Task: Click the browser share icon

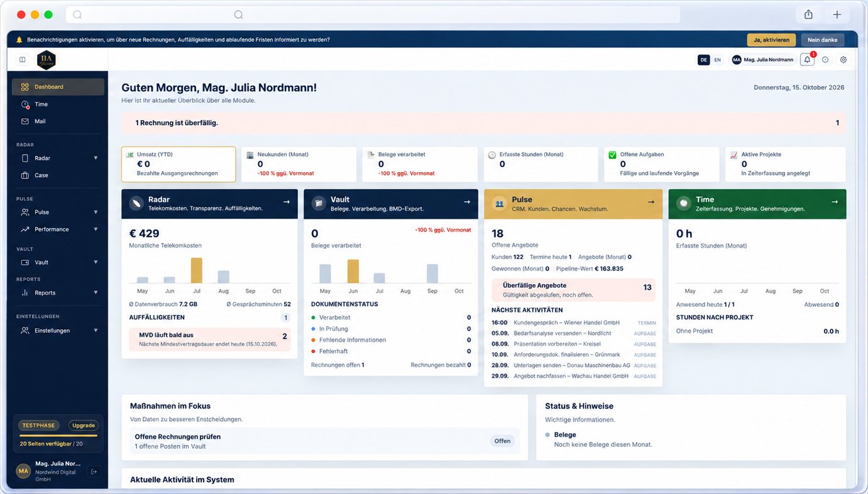Action: [809, 14]
